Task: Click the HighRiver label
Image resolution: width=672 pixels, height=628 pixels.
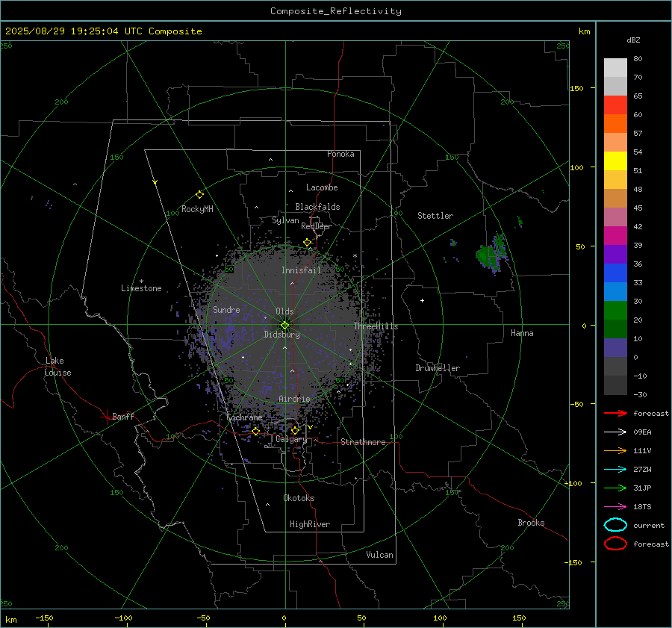Action: click(x=310, y=524)
